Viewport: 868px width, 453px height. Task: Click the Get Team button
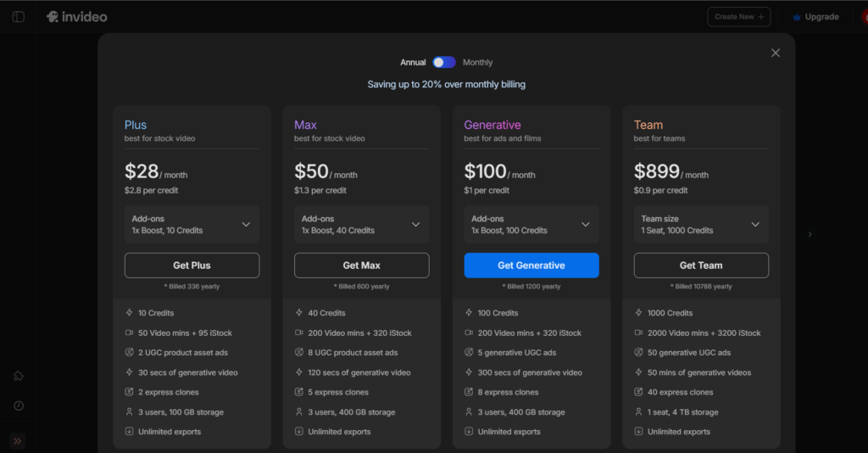point(701,266)
